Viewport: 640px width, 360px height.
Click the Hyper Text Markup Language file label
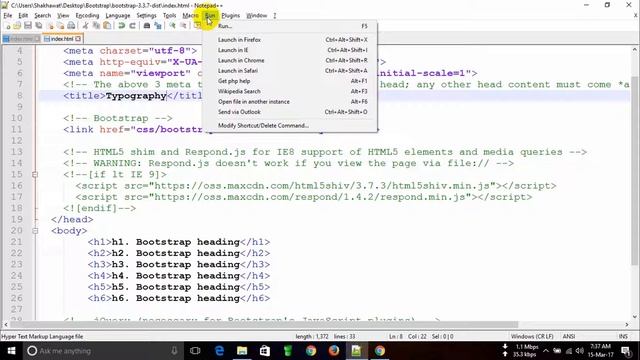[42, 336]
